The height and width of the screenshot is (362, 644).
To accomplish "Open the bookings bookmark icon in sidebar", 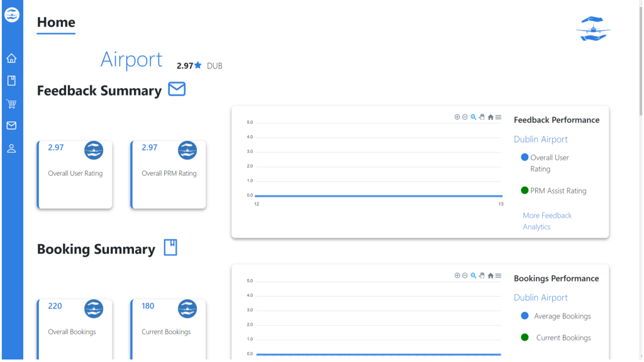I will (x=11, y=81).
